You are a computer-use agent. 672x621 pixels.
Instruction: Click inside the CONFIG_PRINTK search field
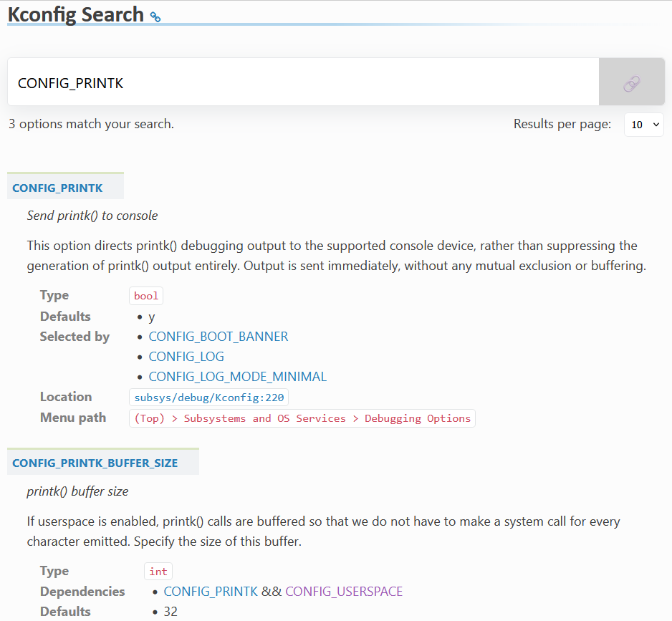(287, 81)
